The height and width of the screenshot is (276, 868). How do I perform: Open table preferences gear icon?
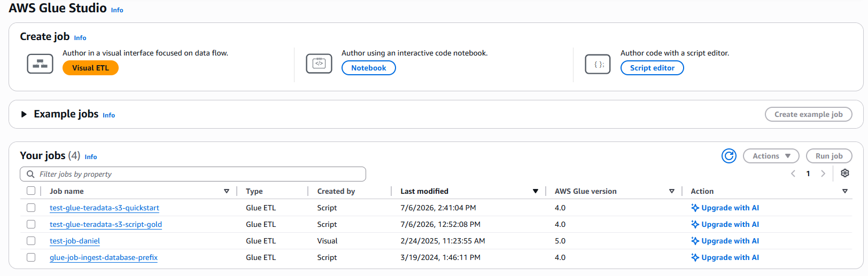point(845,173)
